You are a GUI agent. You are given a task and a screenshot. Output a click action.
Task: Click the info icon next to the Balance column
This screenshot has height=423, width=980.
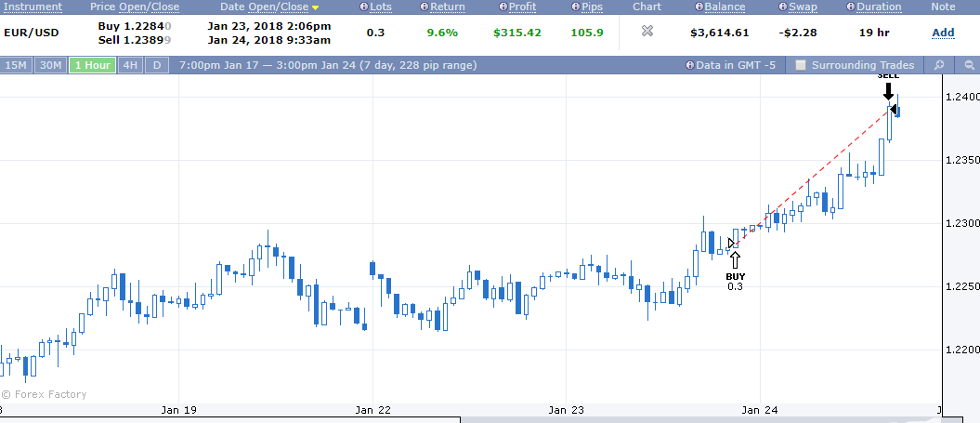(700, 7)
